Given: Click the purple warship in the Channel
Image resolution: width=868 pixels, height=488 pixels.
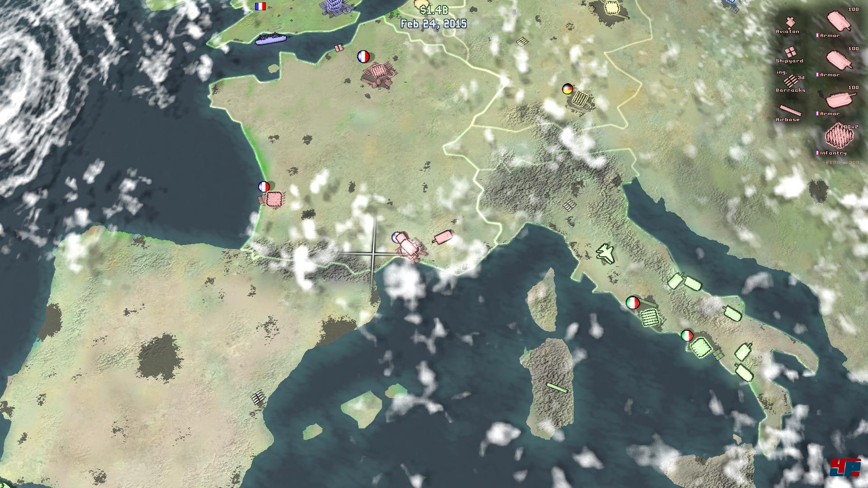Looking at the screenshot, I should tap(270, 39).
